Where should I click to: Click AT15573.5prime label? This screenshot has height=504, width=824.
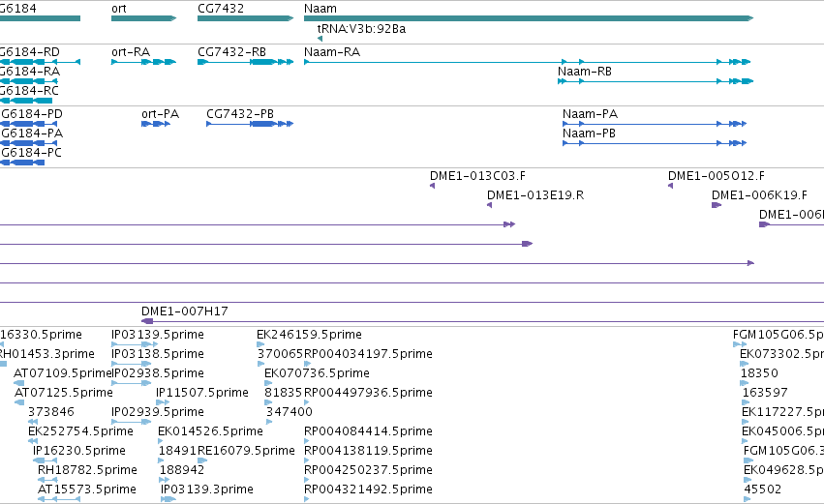pyautogui.click(x=87, y=489)
